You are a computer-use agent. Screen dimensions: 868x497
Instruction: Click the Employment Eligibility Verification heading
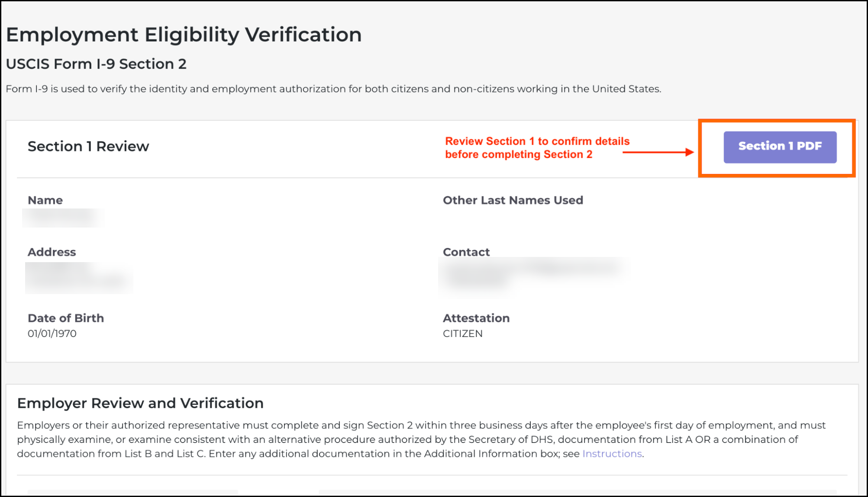click(x=184, y=35)
